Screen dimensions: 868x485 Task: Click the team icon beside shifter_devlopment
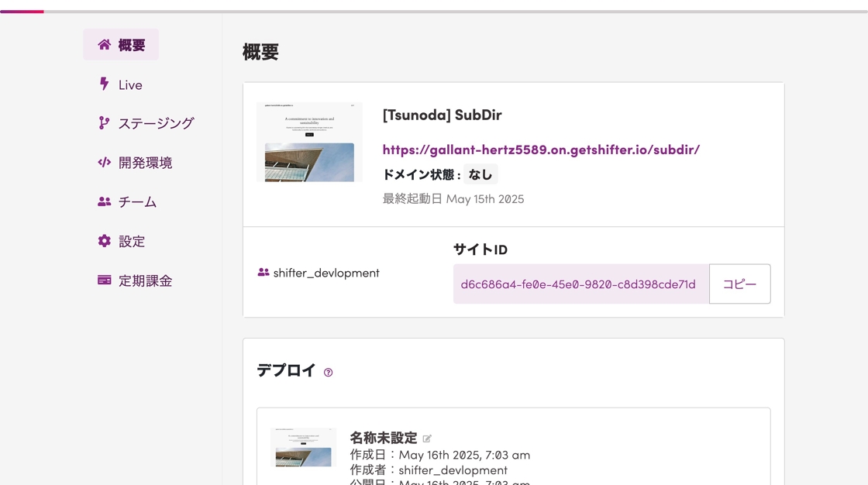(263, 273)
